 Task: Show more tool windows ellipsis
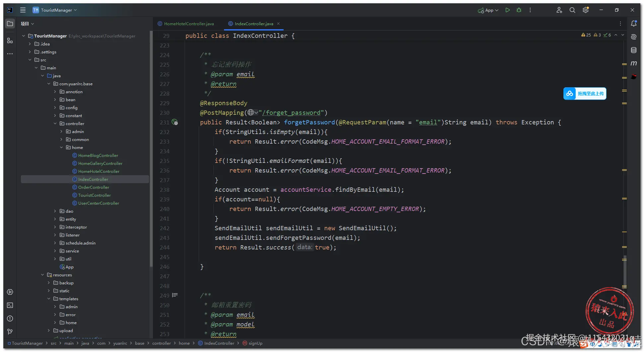click(x=10, y=54)
